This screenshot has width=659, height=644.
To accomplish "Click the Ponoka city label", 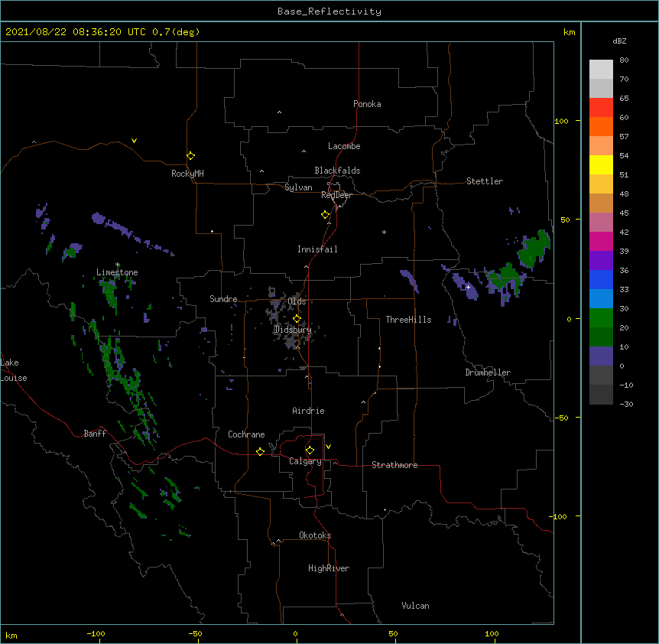I will click(367, 104).
